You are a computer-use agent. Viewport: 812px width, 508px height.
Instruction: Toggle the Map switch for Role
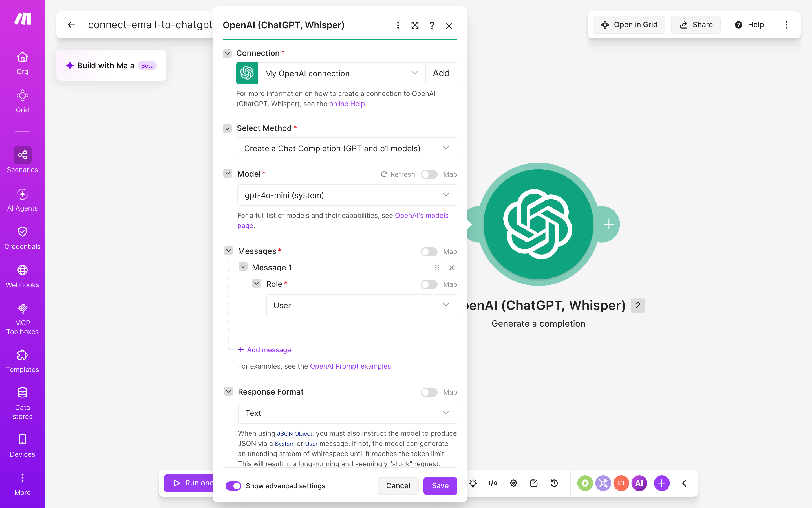[x=429, y=284]
